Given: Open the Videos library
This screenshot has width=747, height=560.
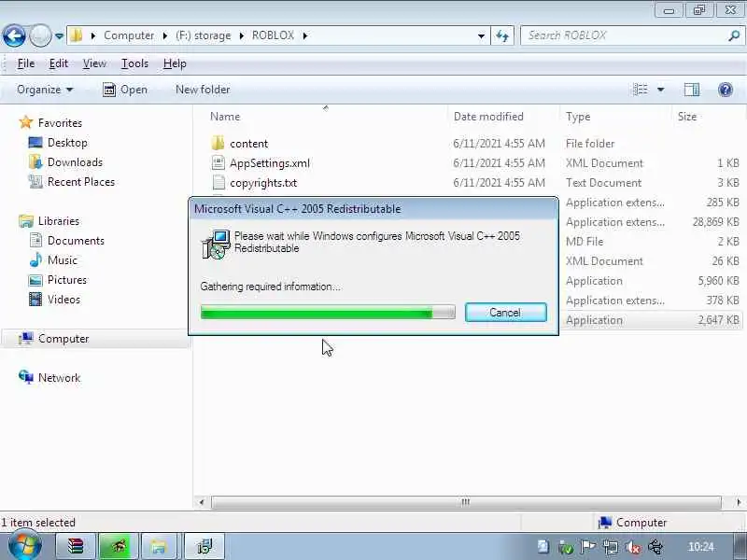Looking at the screenshot, I should (x=63, y=300).
